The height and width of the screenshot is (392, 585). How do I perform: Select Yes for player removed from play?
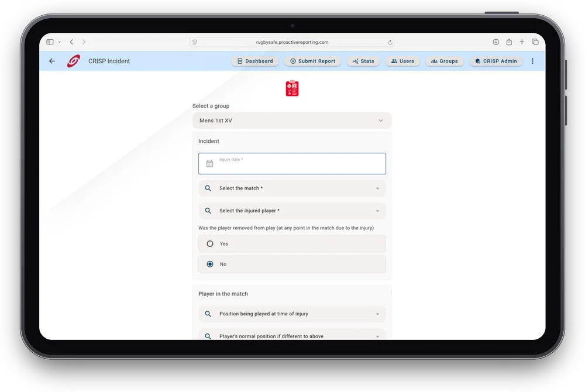click(292, 243)
